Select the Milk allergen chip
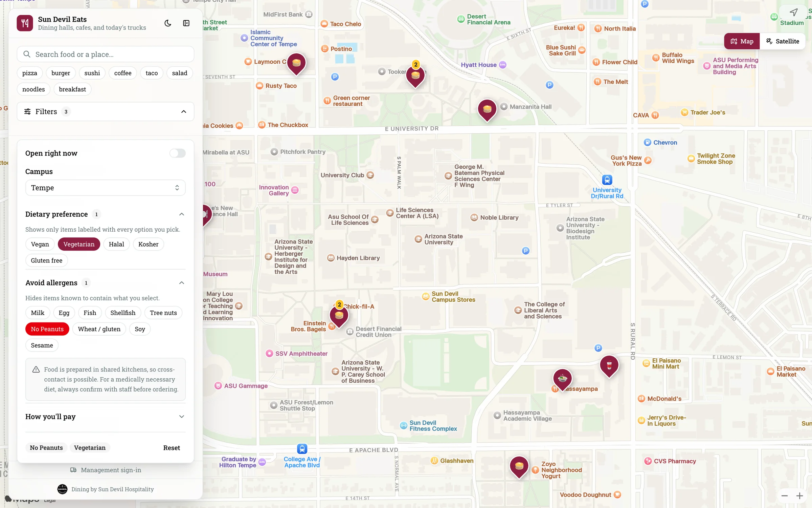 (x=38, y=313)
